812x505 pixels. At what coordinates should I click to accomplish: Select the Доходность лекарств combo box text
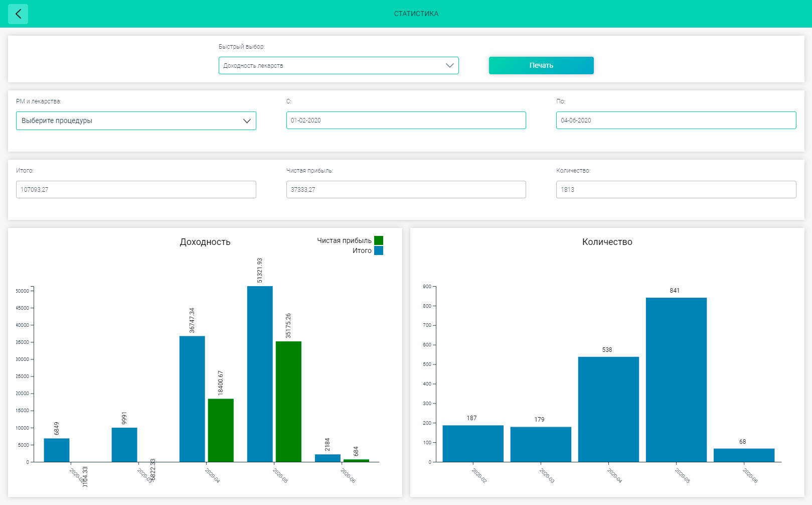(x=253, y=66)
